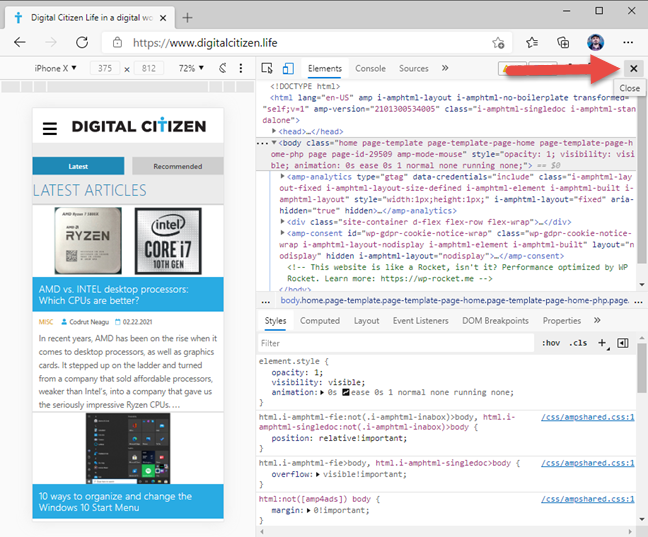Open the Start Menu organize article link
Screen dimensions: 648x537
115,502
